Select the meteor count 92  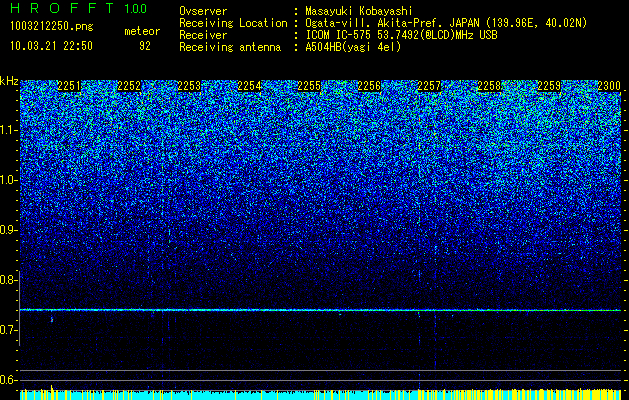[x=145, y=46]
